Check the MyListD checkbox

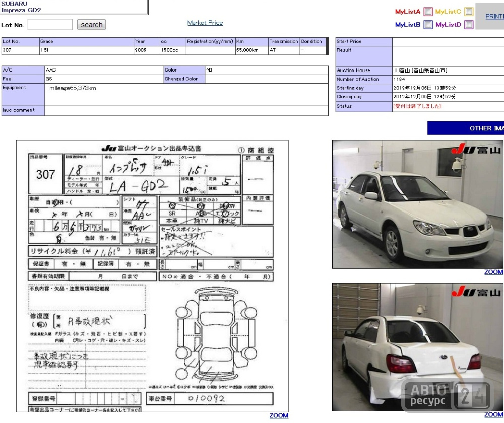tap(469, 24)
